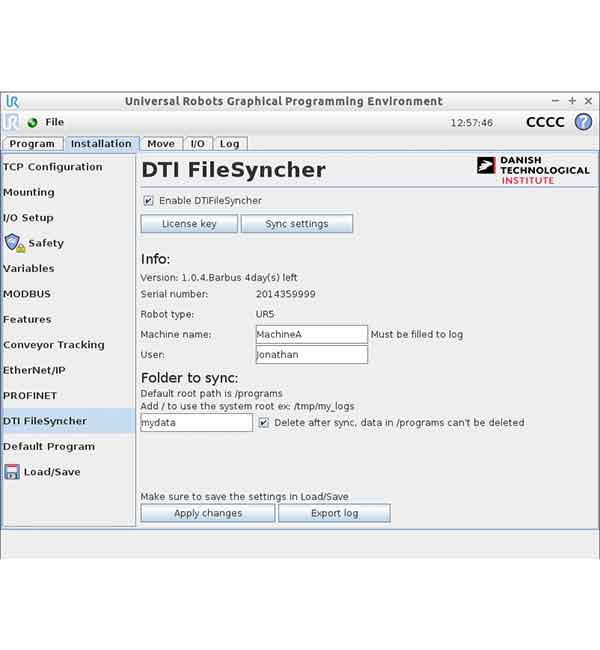Click the serial number 2014359999
The height and width of the screenshot is (650, 600).
click(285, 294)
